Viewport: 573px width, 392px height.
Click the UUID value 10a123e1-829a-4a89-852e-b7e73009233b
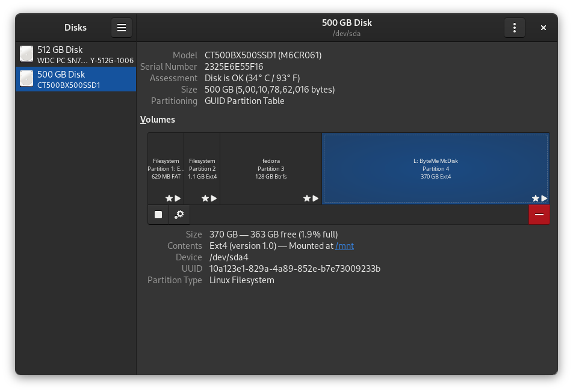tap(294, 269)
